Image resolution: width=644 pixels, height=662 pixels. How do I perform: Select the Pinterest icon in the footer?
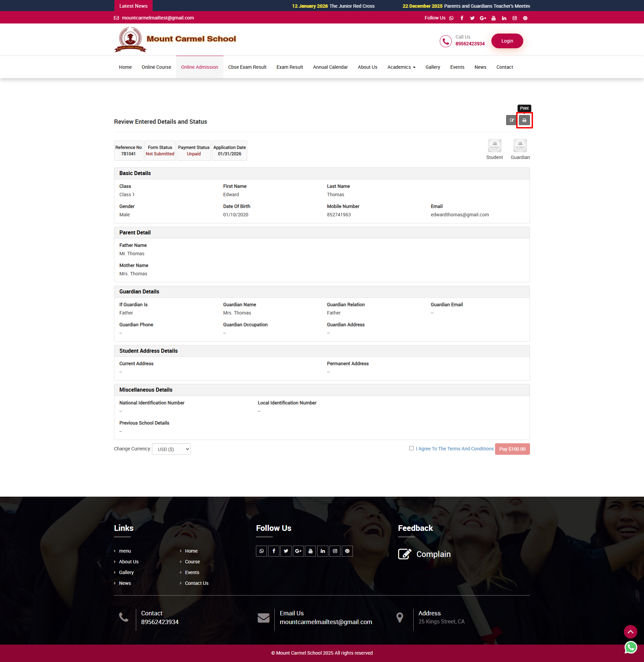pyautogui.click(x=347, y=551)
